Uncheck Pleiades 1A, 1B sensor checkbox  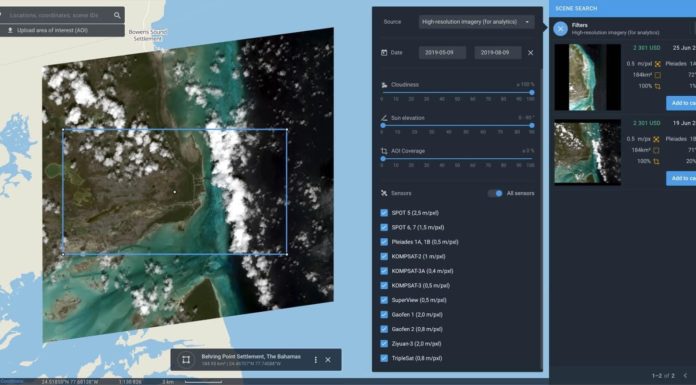(384, 242)
